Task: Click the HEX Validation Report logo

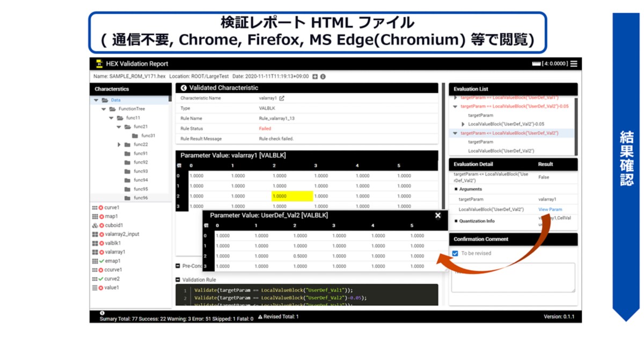Action: (99, 64)
